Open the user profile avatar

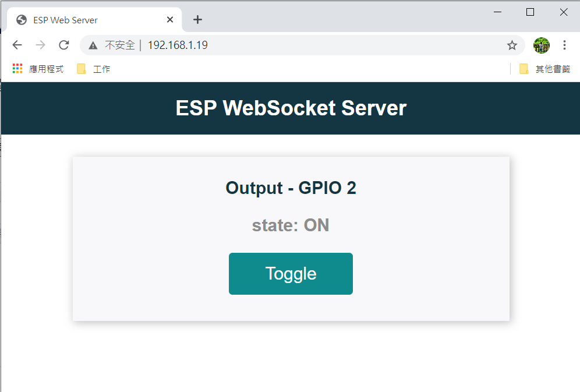(x=541, y=45)
